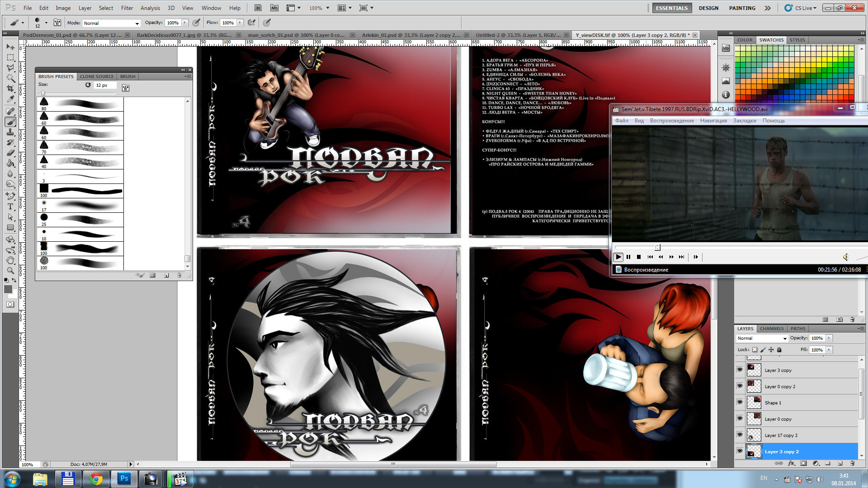The width and height of the screenshot is (868, 488).
Task: Open the layer blend mode dropdown
Action: (x=762, y=338)
